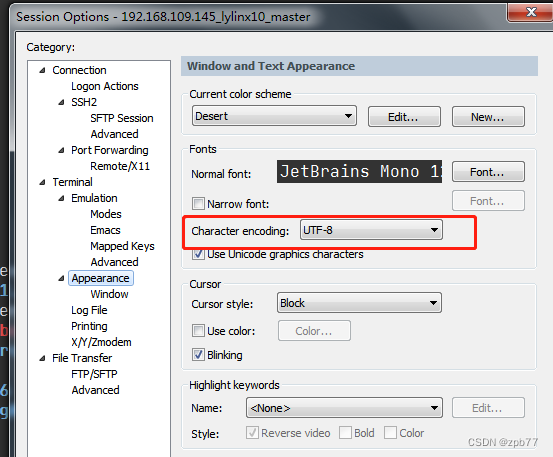Collapse the Terminal tree node arrow
Image resolution: width=553 pixels, height=457 pixels.
click(42, 182)
